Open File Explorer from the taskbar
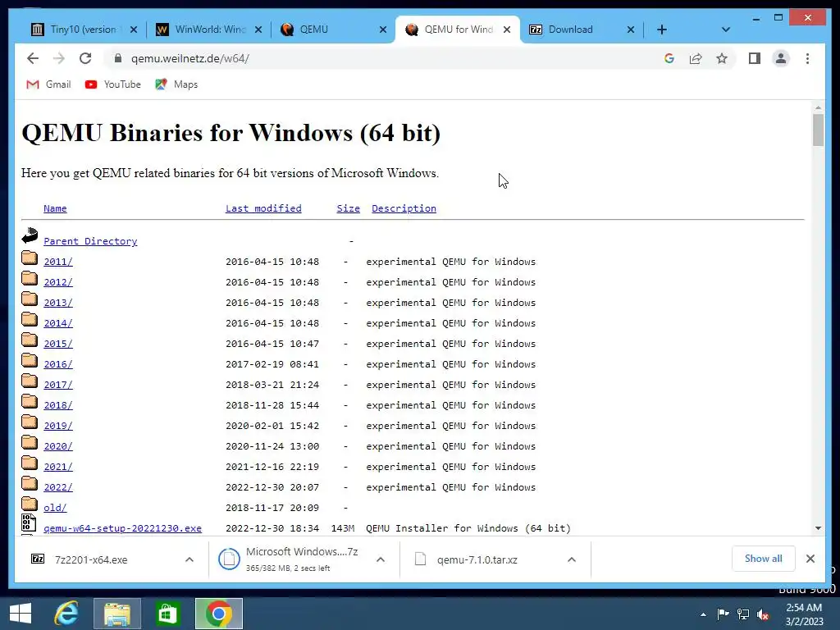The height and width of the screenshot is (630, 840). pos(117,614)
